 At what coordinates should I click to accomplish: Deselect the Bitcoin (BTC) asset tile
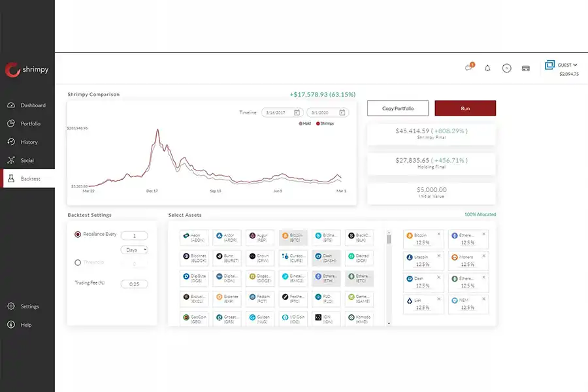[293, 237]
